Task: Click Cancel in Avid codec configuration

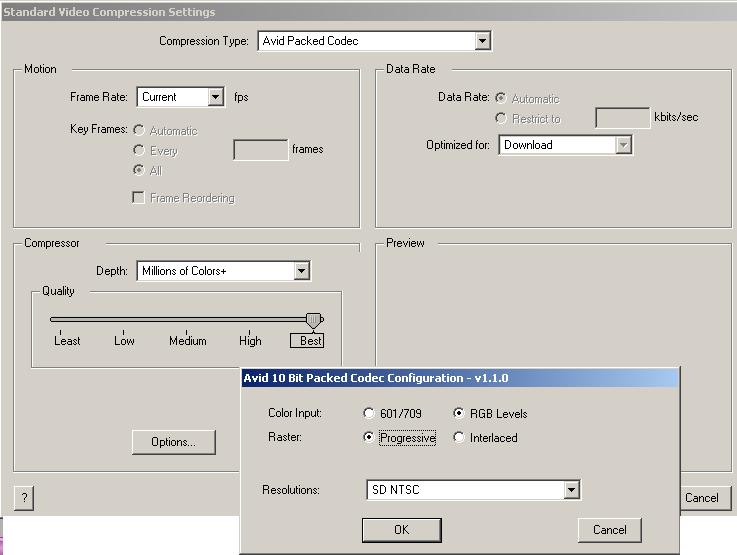Action: (610, 530)
